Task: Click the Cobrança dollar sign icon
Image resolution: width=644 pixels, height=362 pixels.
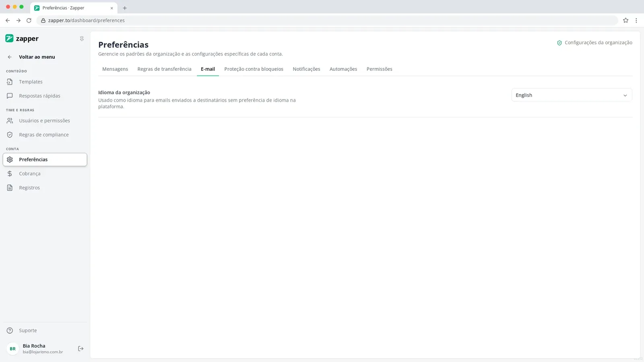Action: [10, 174]
